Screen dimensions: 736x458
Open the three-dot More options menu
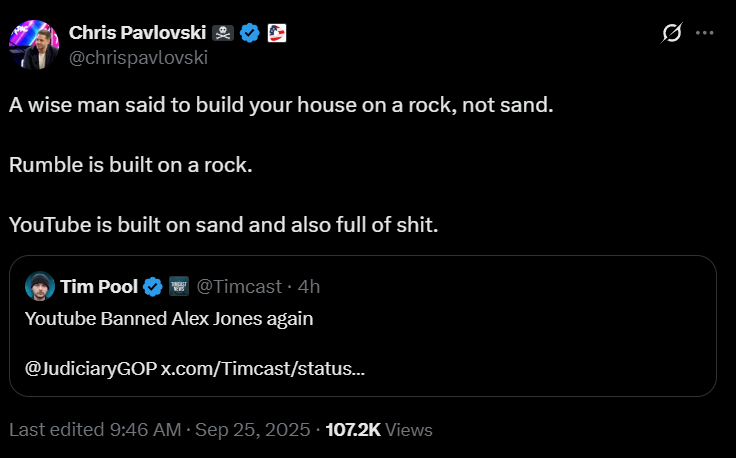[x=705, y=33]
